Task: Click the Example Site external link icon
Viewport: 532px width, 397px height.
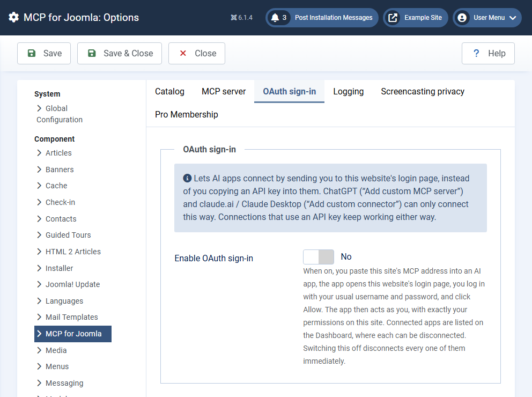Action: pos(393,18)
